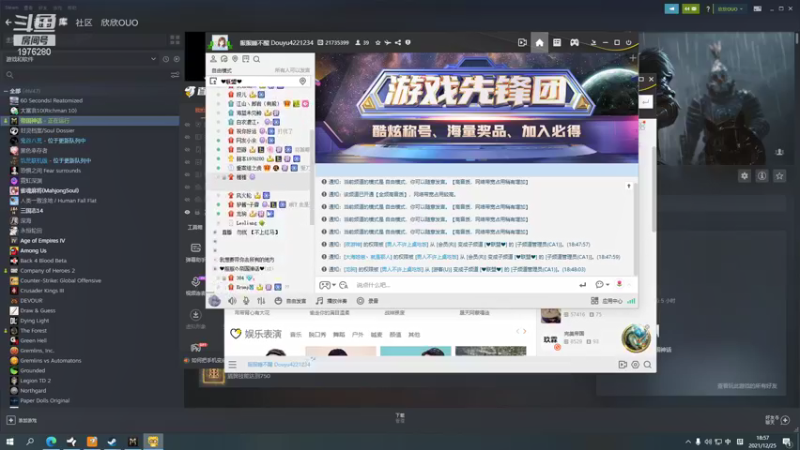This screenshot has width=800, height=450.
Task: Select 其他 category tab under 娱乐表演
Action: (x=414, y=335)
